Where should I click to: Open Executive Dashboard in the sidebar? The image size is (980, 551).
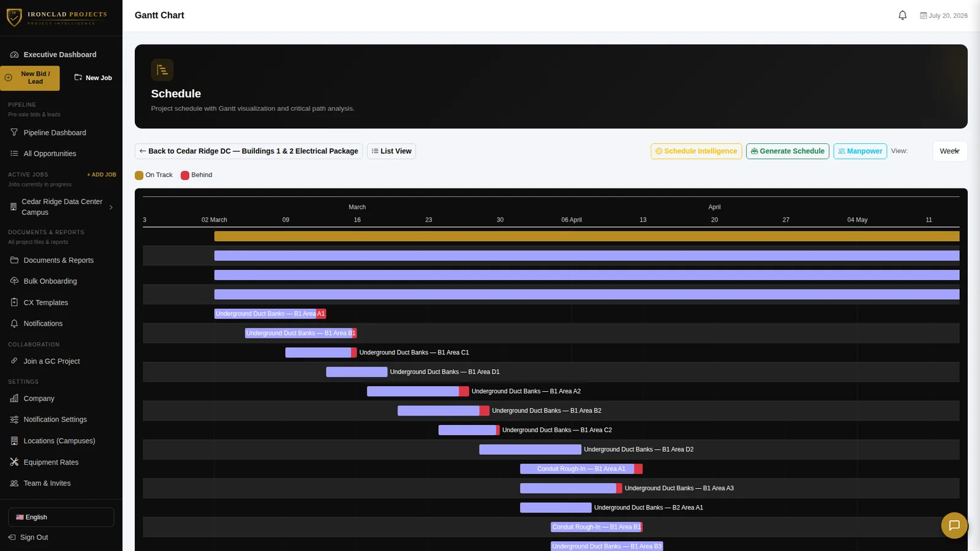point(61,54)
